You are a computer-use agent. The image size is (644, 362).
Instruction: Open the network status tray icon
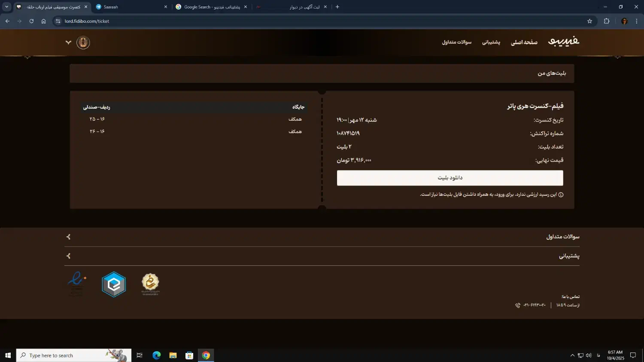[580, 355]
